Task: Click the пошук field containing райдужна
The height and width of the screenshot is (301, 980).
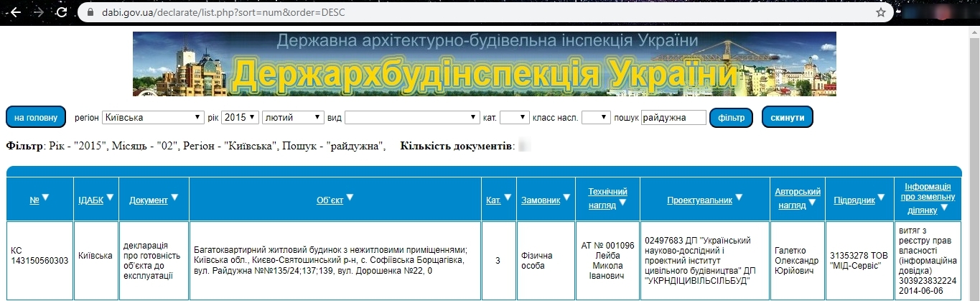Action: click(x=673, y=117)
